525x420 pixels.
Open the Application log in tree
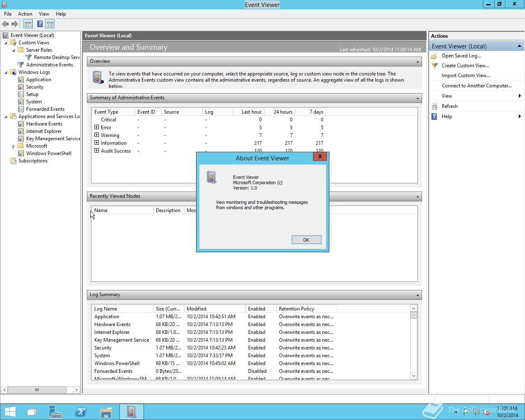tap(39, 80)
